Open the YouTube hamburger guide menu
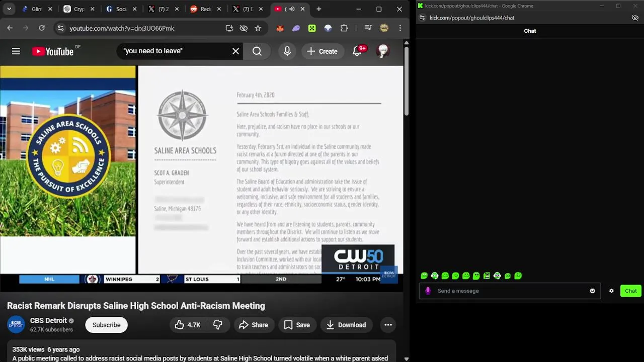Image resolution: width=644 pixels, height=362 pixels. click(16, 51)
